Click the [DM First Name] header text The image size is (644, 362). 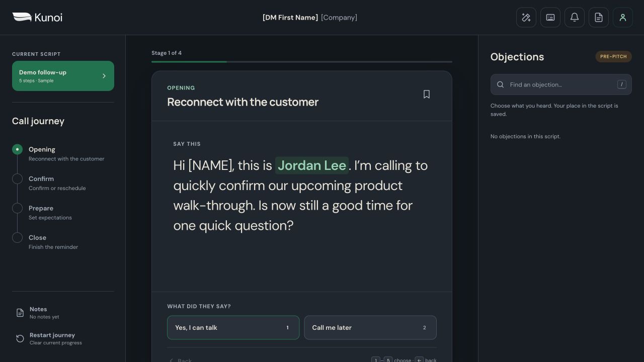290,18
